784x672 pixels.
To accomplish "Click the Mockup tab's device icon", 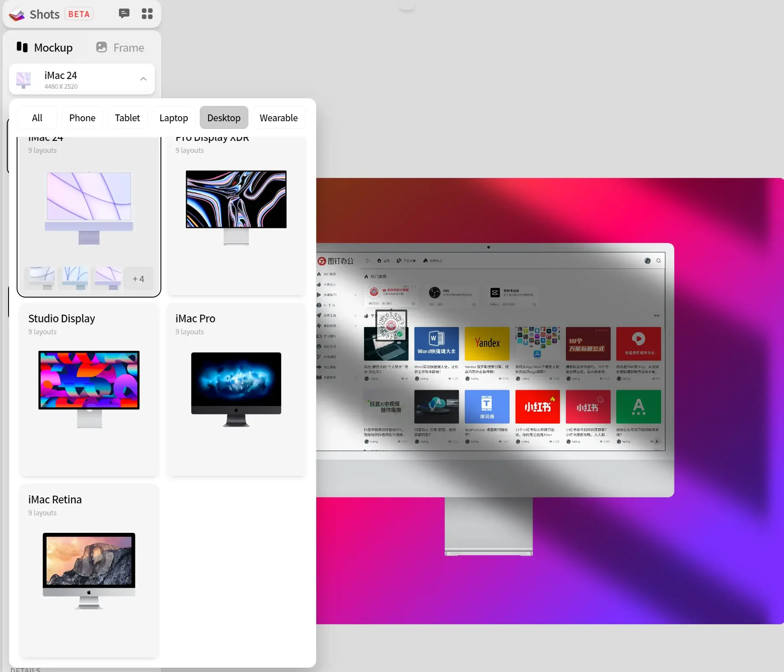I will (x=22, y=47).
